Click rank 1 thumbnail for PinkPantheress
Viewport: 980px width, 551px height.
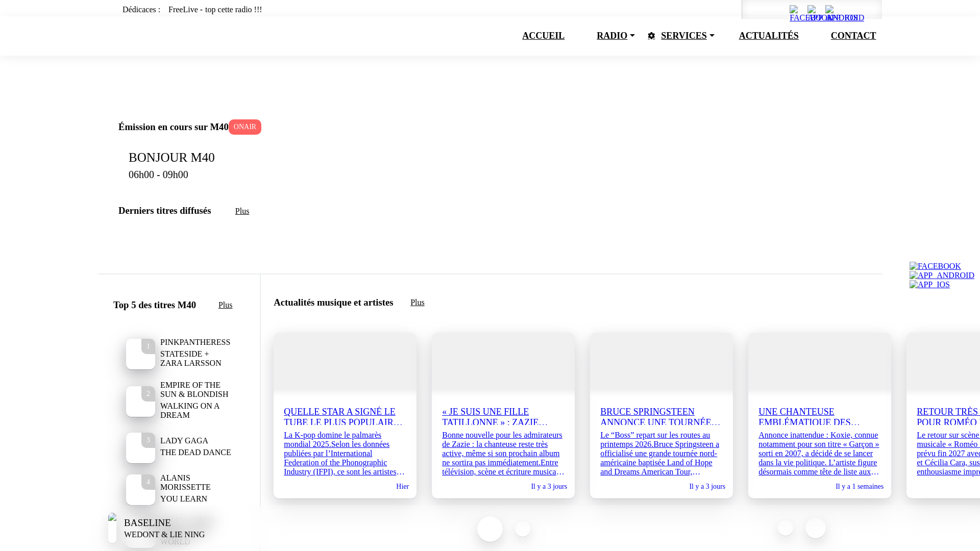pos(140,354)
